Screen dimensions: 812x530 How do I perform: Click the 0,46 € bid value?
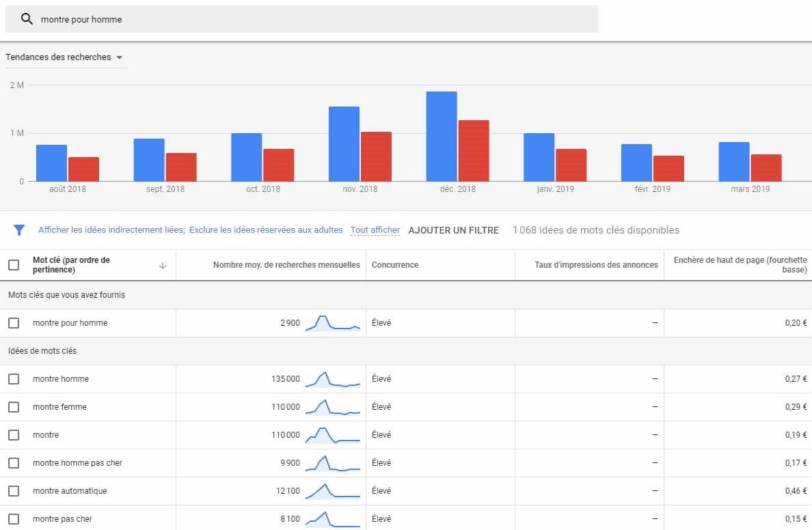pyautogui.click(x=796, y=490)
